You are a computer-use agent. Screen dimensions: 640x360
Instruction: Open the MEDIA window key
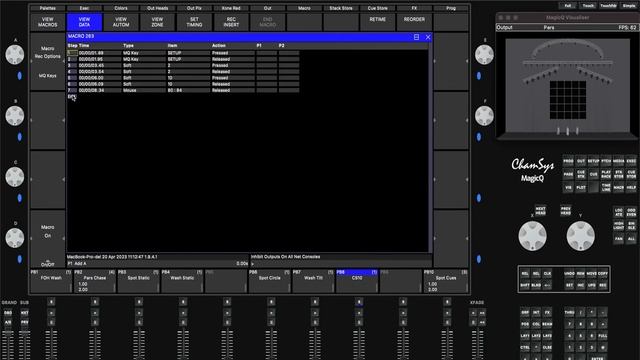pyautogui.click(x=619, y=161)
